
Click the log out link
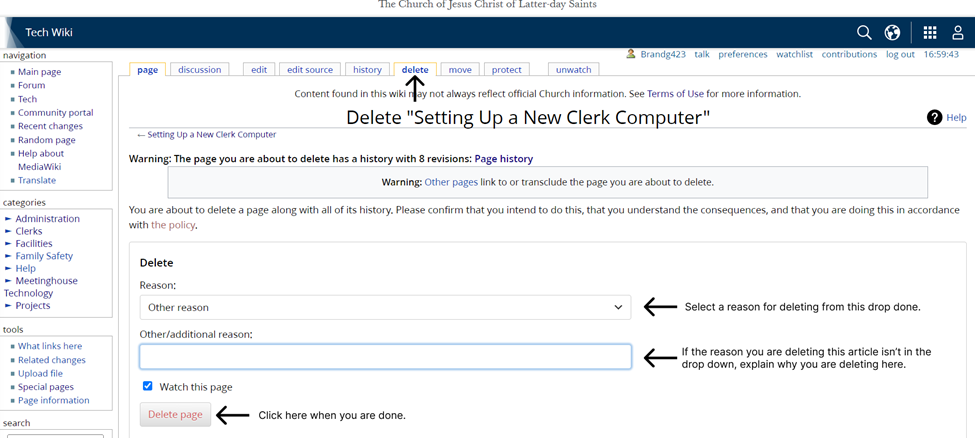(900, 54)
